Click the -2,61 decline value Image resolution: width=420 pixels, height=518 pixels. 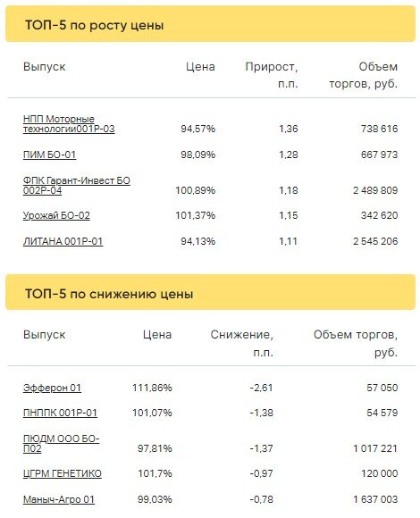point(262,388)
